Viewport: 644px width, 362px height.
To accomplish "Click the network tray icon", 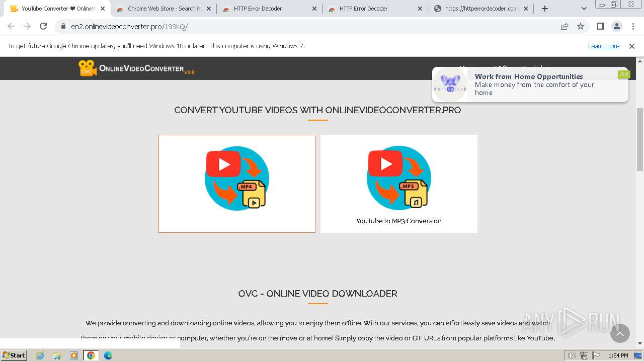I will click(584, 355).
